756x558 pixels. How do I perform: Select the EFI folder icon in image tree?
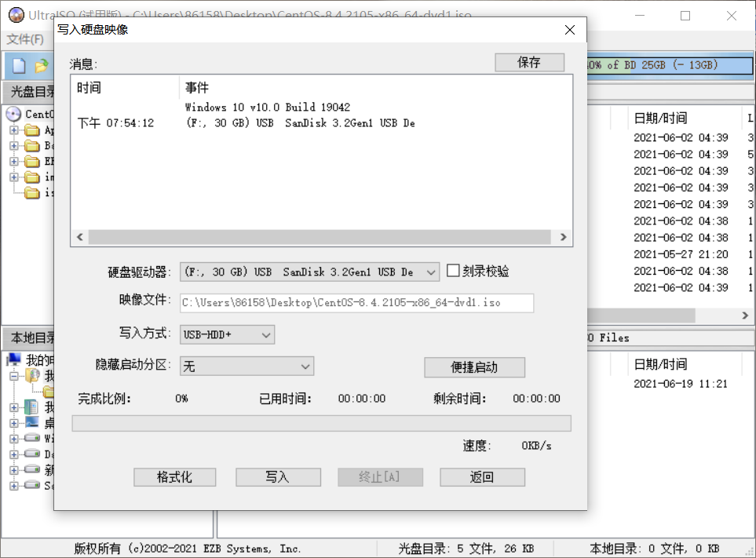(32, 162)
